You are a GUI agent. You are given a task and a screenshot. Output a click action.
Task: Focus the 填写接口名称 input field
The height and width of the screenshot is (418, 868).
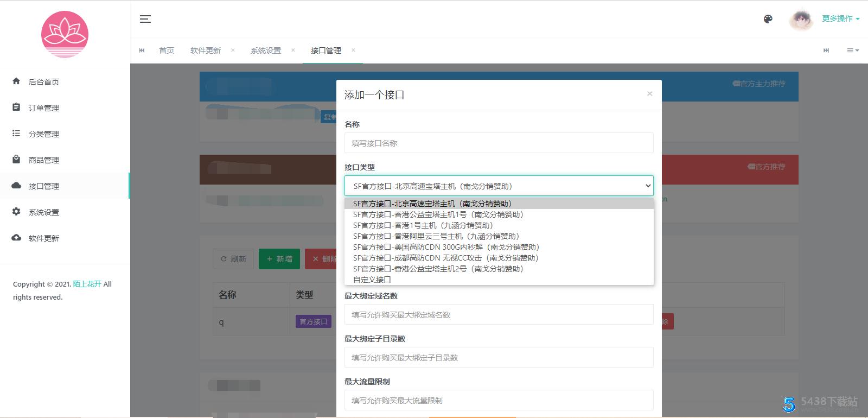point(499,143)
